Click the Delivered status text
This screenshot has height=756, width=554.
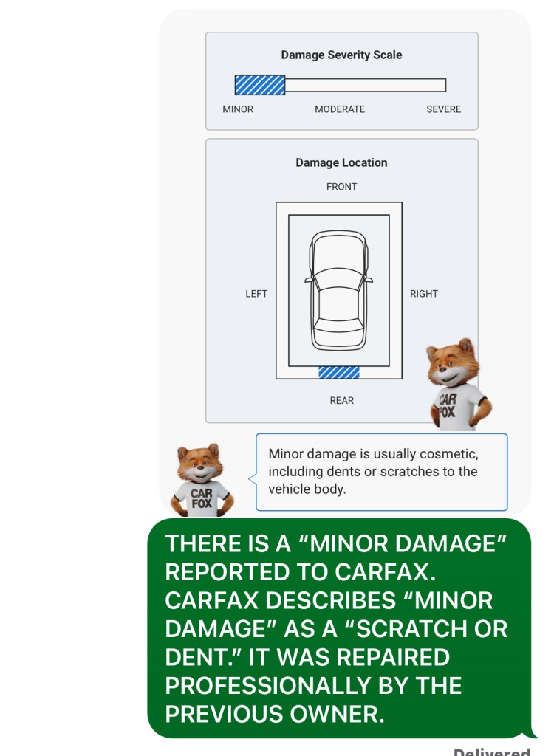pos(492,751)
